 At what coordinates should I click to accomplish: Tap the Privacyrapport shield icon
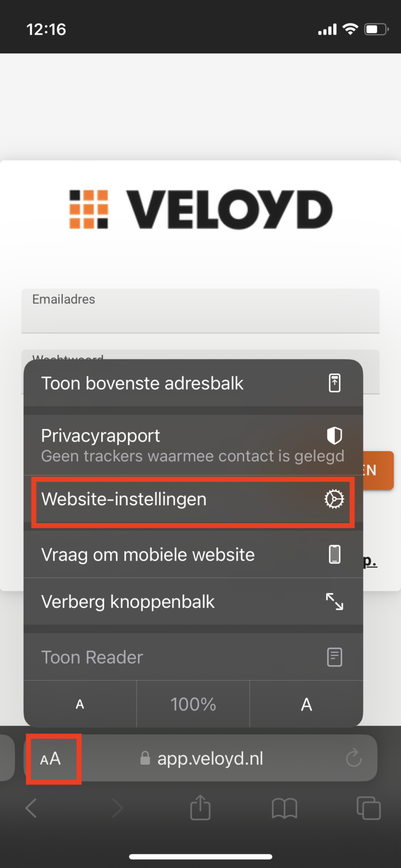tap(335, 436)
